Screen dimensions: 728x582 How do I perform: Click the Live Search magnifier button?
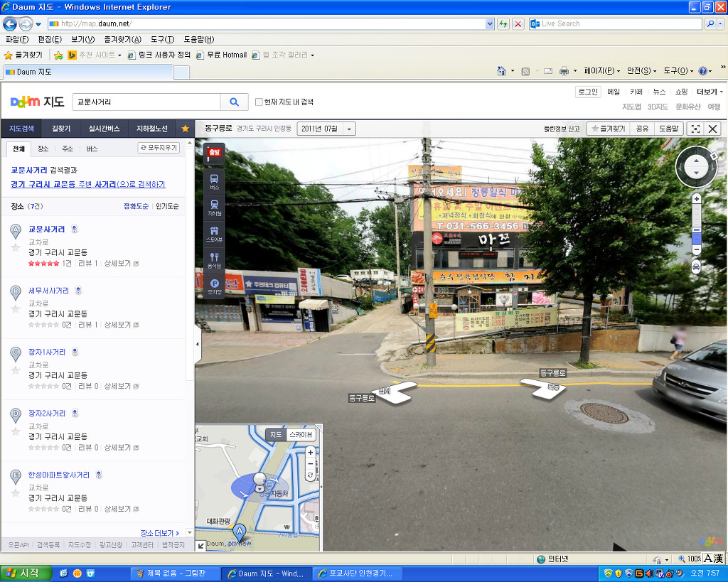(x=710, y=23)
